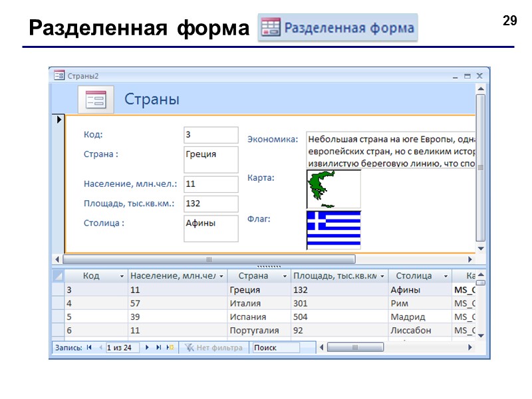Go to next record navigation button
532x399 pixels.
(147, 347)
